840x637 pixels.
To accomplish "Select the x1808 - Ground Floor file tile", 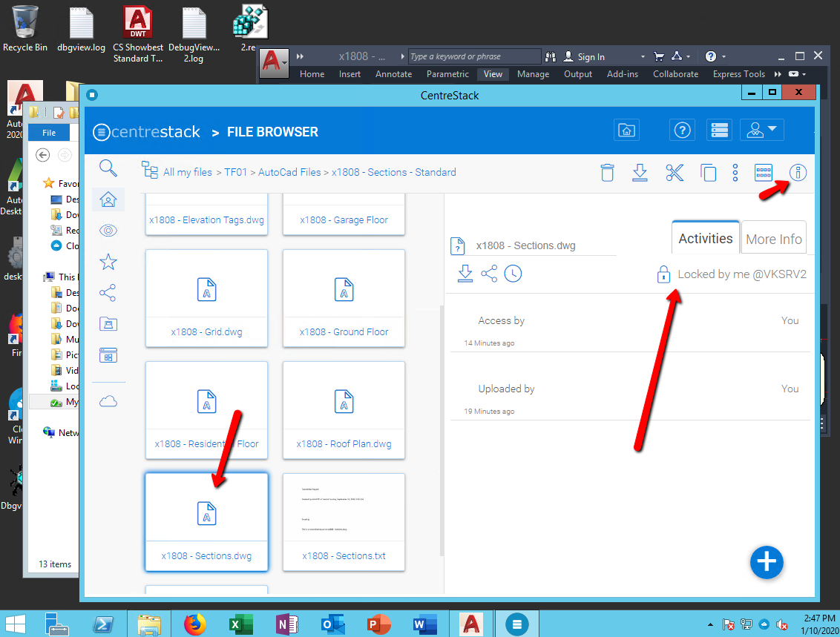I will click(x=344, y=298).
